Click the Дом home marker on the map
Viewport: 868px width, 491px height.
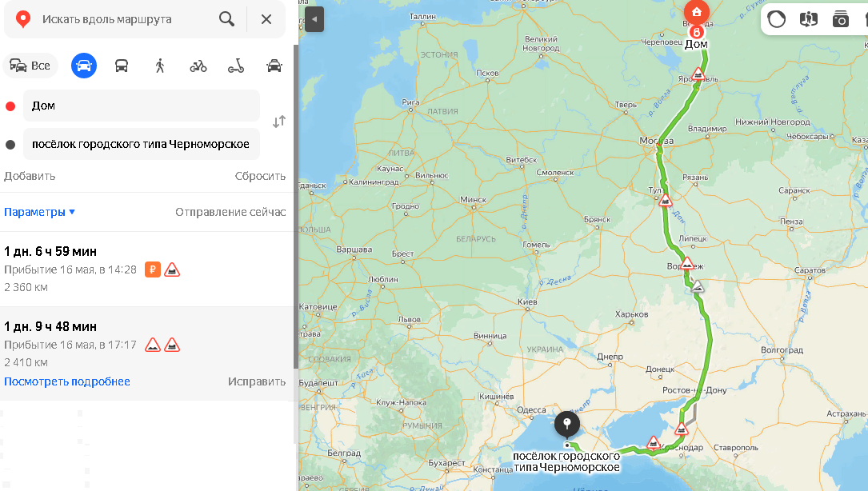pyautogui.click(x=696, y=14)
